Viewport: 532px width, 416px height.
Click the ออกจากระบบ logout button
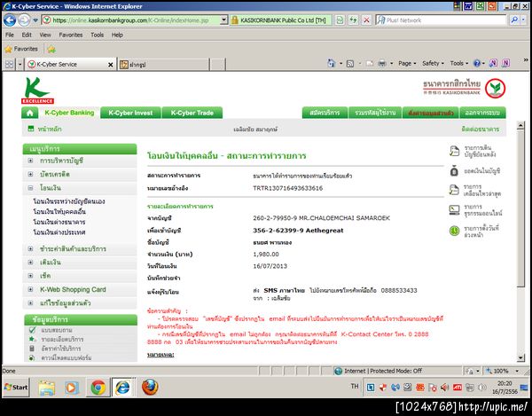(x=482, y=113)
